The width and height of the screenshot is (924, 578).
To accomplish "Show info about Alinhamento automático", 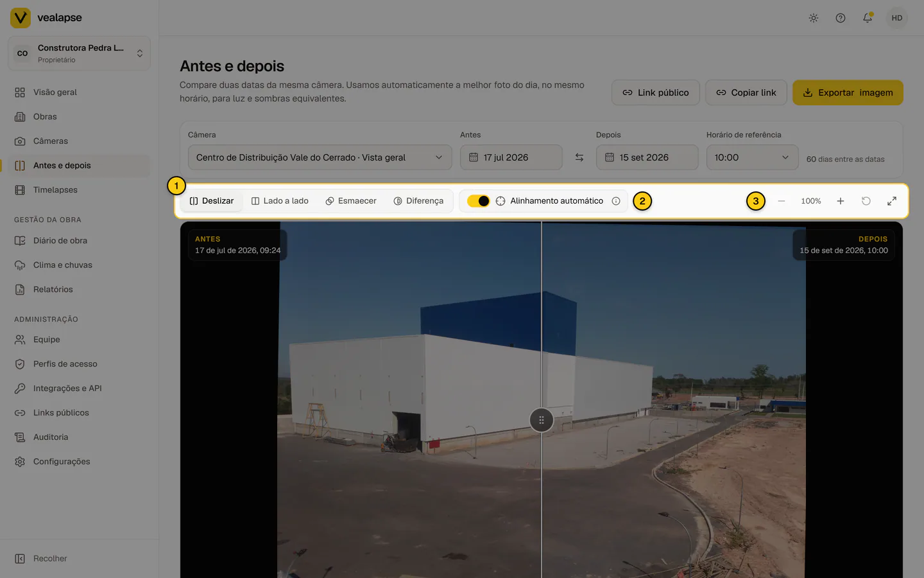I will click(616, 201).
